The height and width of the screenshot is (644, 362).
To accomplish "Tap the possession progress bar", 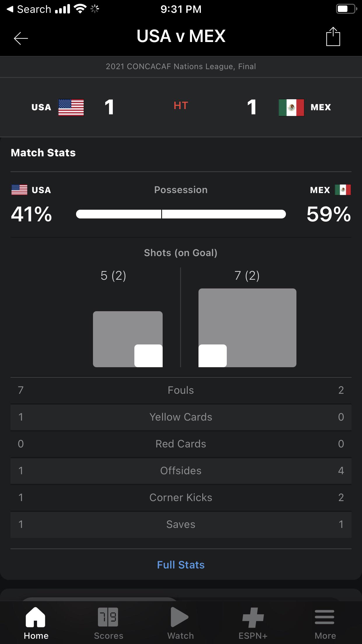I will tap(181, 214).
